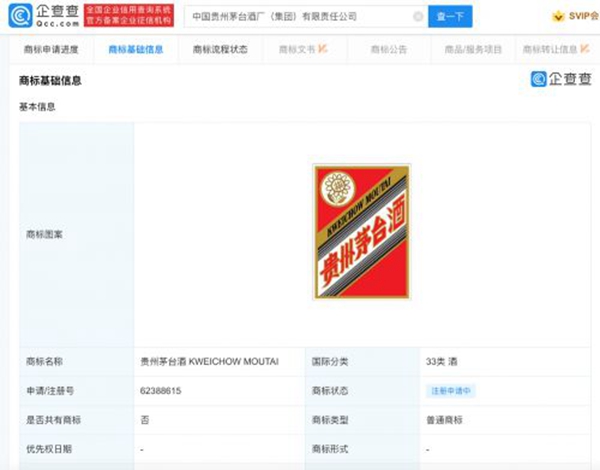Click the red 全国企业信用查询系统 banner
600x470 pixels.
pos(129,16)
